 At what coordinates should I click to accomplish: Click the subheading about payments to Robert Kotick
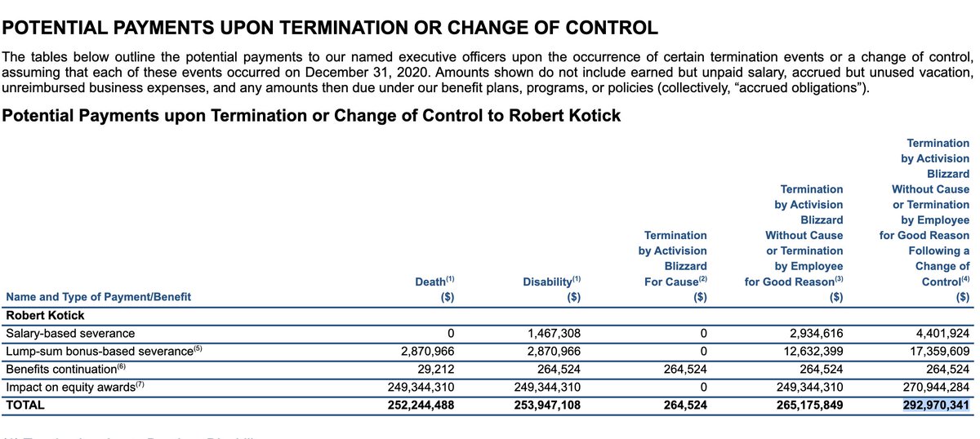pos(312,116)
